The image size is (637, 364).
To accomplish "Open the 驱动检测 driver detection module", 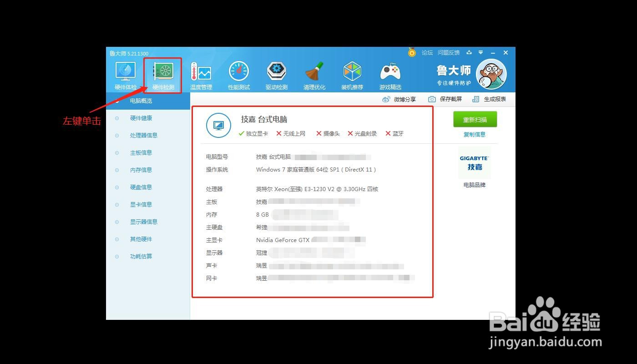I will (x=277, y=76).
